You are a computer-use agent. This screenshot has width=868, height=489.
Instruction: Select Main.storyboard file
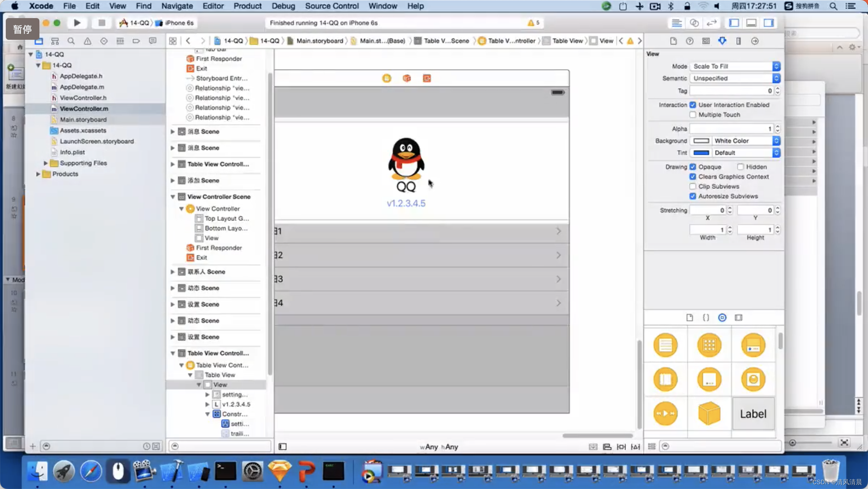(83, 119)
